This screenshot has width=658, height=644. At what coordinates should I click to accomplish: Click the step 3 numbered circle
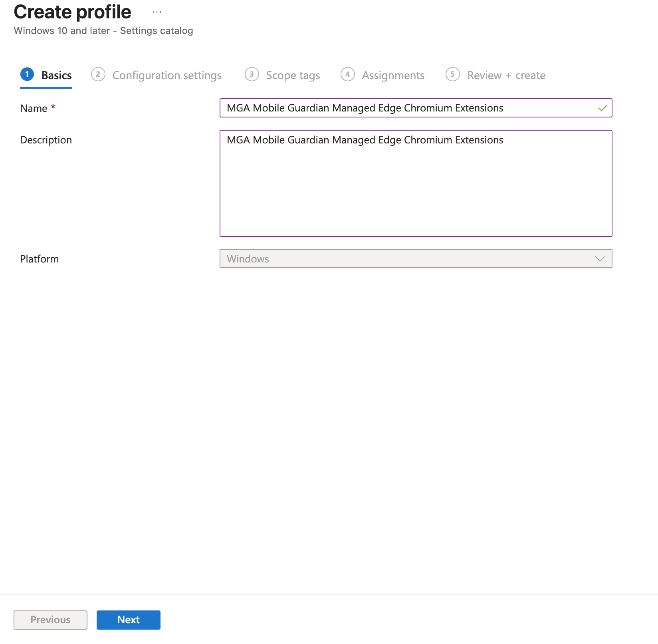coord(252,74)
